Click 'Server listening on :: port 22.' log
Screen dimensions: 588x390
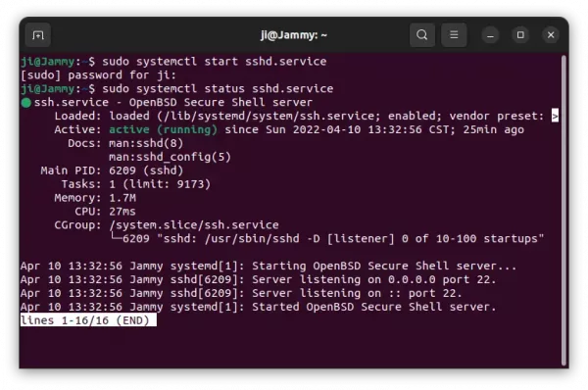click(357, 293)
